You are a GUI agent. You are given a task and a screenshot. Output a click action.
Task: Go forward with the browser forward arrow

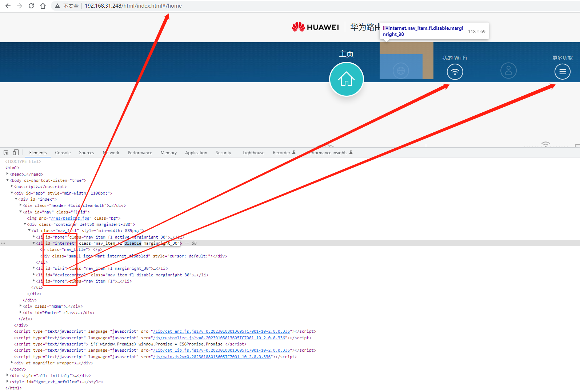pos(20,6)
